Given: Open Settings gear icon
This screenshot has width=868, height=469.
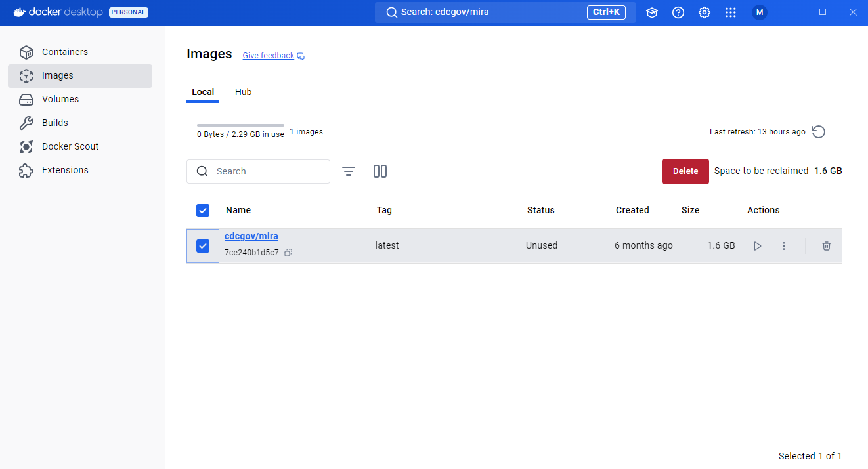Looking at the screenshot, I should (x=705, y=12).
